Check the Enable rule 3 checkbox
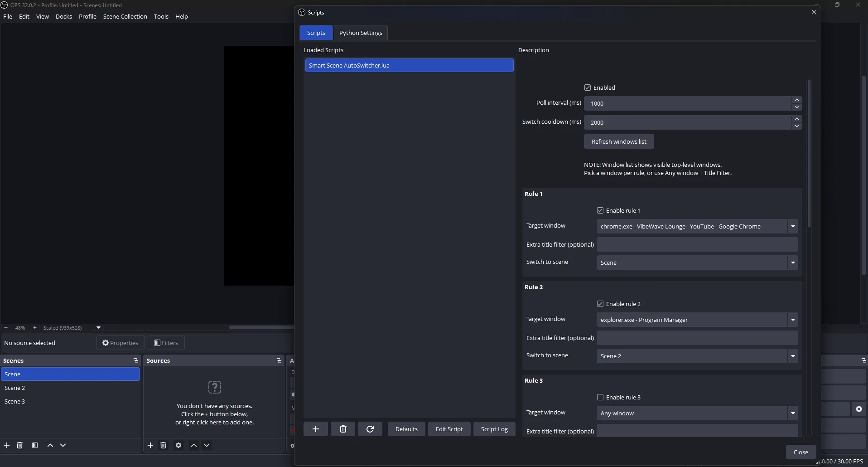 (x=600, y=397)
